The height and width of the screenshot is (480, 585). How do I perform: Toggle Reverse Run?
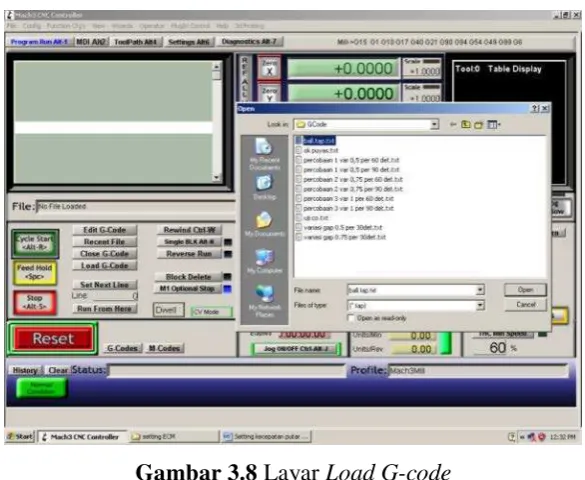click(190, 254)
